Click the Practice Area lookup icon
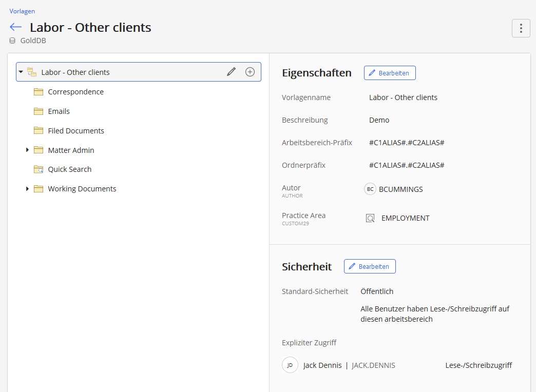Image resolution: width=536 pixels, height=392 pixels. pyautogui.click(x=370, y=218)
